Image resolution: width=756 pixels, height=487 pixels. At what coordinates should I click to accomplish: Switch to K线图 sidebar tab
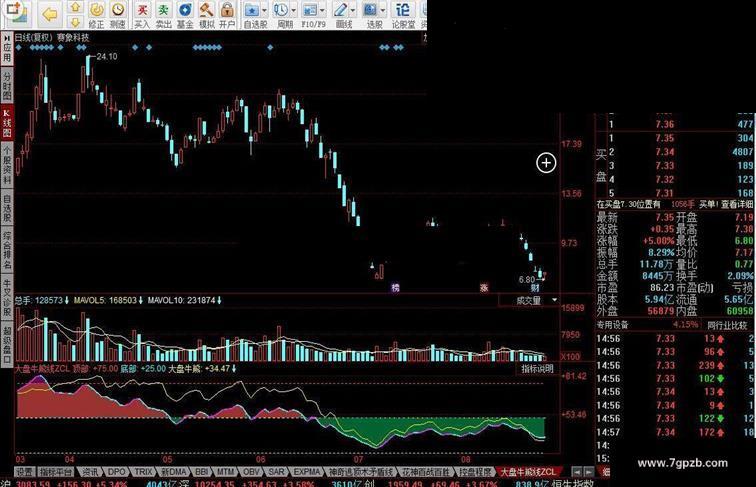coord(7,122)
